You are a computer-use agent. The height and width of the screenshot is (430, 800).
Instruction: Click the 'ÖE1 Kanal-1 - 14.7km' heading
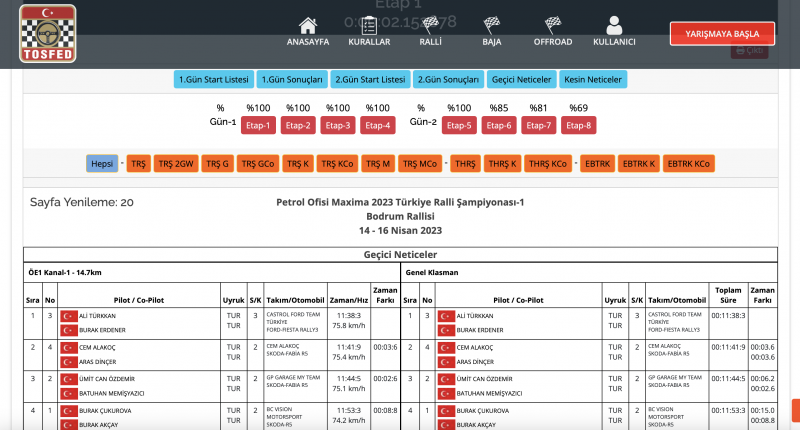65,272
